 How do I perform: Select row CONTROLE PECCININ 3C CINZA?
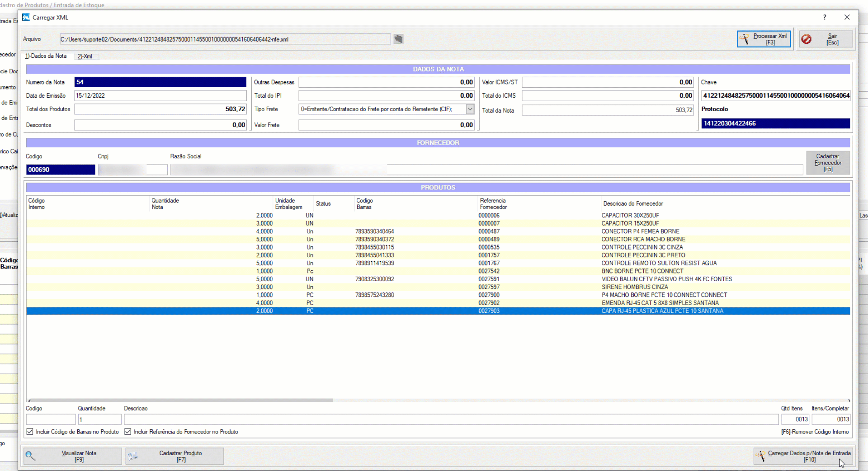[x=438, y=247]
